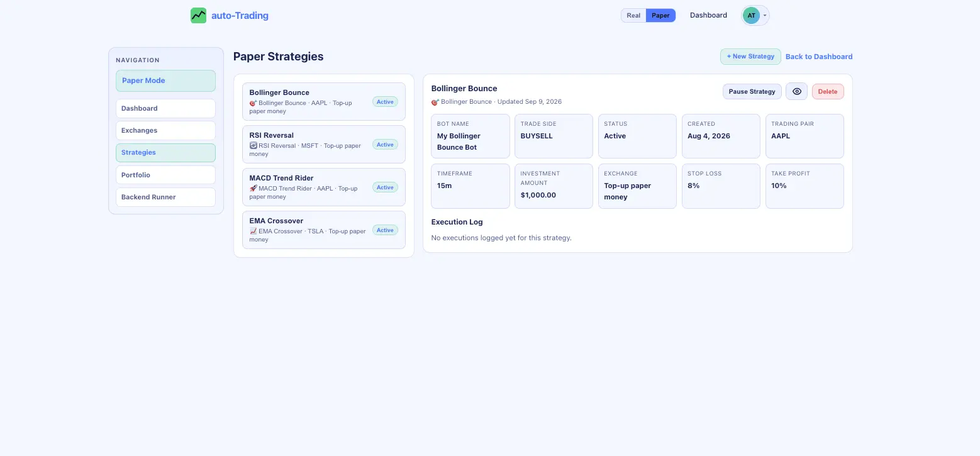Pause the Bollinger Bounce strategy

tap(752, 91)
